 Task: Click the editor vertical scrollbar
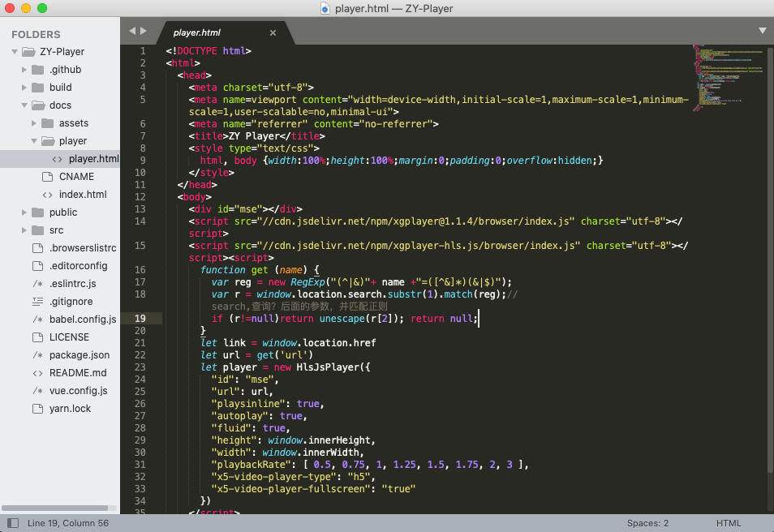770,259
